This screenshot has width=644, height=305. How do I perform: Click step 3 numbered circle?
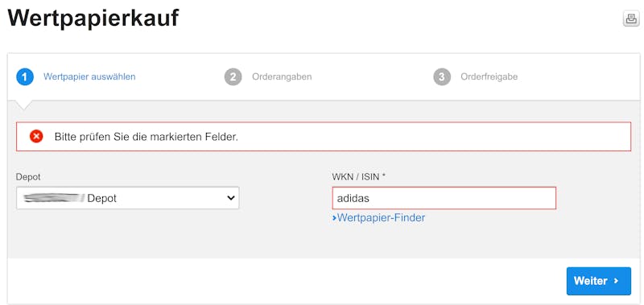coord(442,76)
